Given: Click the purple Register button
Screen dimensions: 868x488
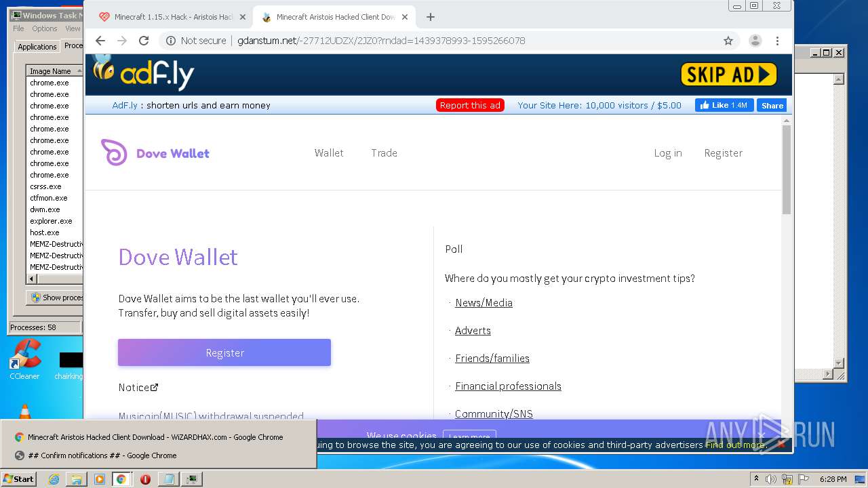Looking at the screenshot, I should [x=224, y=352].
